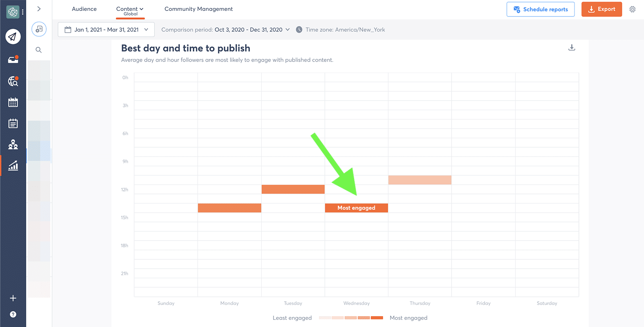Click the Time zone America/New_York text
This screenshot has width=644, height=327.
coord(345,30)
